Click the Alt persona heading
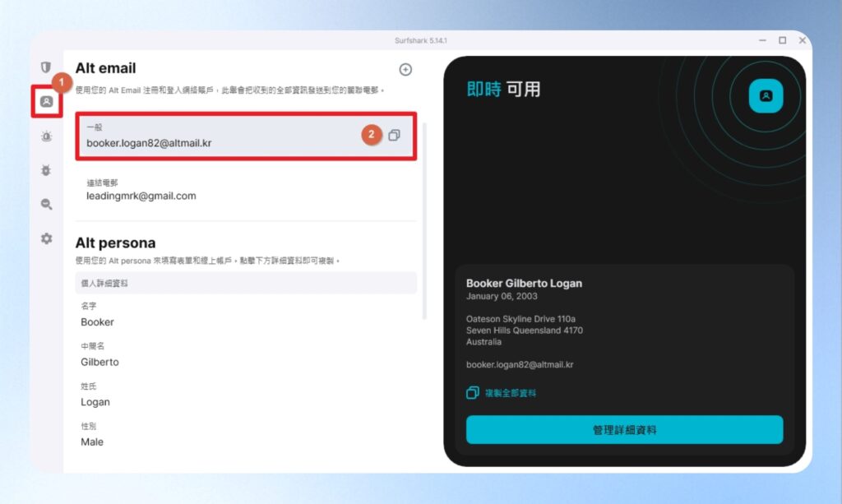This screenshot has height=504, width=842. click(115, 243)
